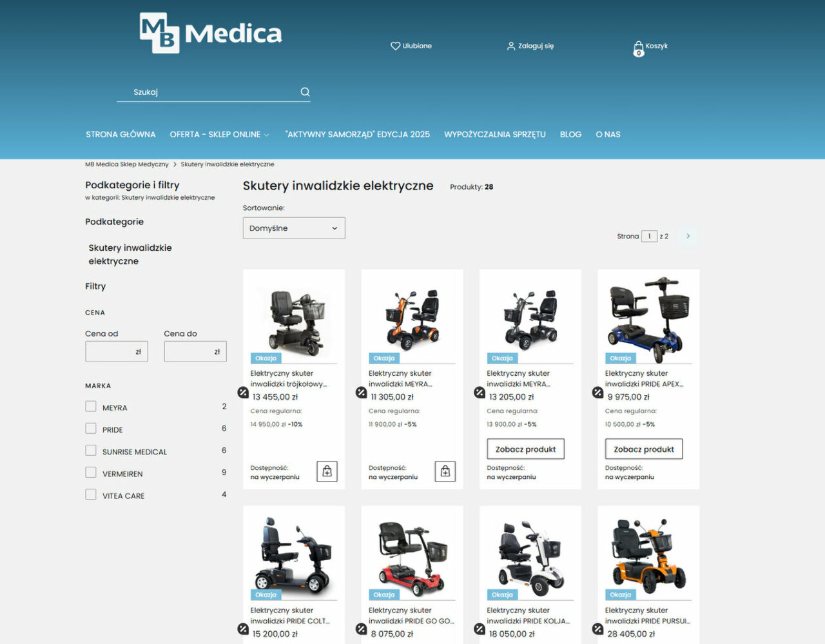Screen dimensions: 825x644
Task: Select the SUNRISE MEDICAL checkbox
Action: pyautogui.click(x=91, y=451)
